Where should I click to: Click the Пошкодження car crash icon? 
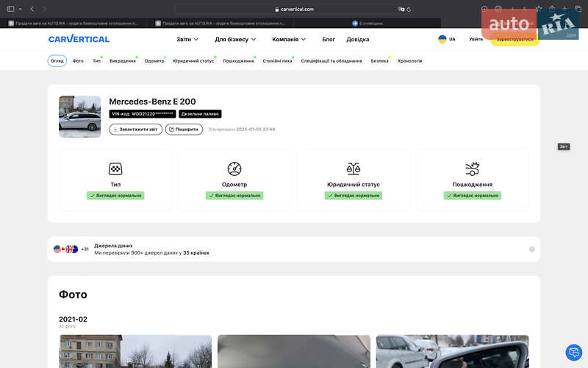pos(473,169)
